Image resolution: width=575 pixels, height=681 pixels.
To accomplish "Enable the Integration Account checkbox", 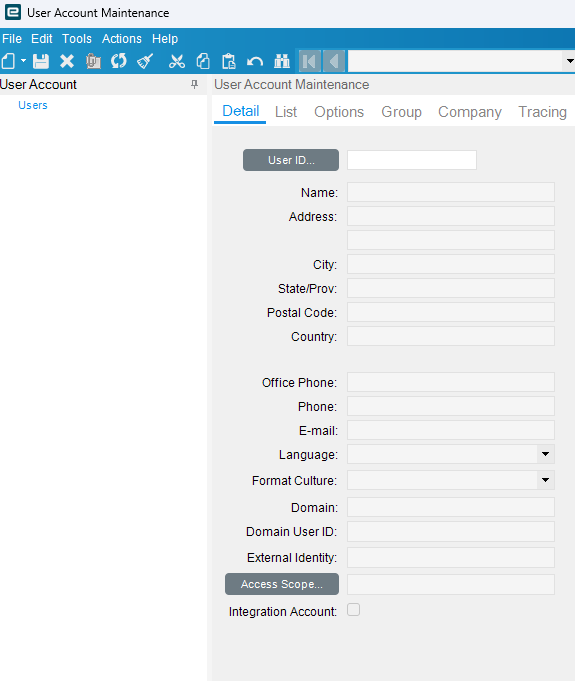I will click(x=354, y=610).
